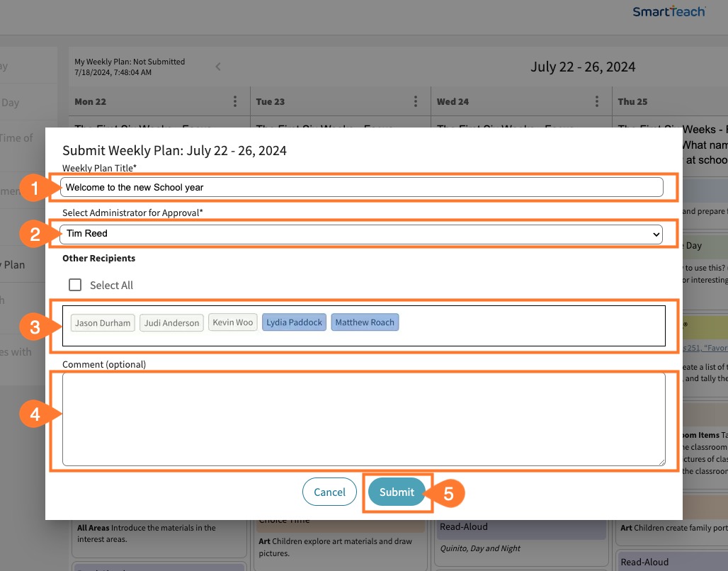Click the SmartTeach logo
728x571 pixels.
(x=670, y=12)
